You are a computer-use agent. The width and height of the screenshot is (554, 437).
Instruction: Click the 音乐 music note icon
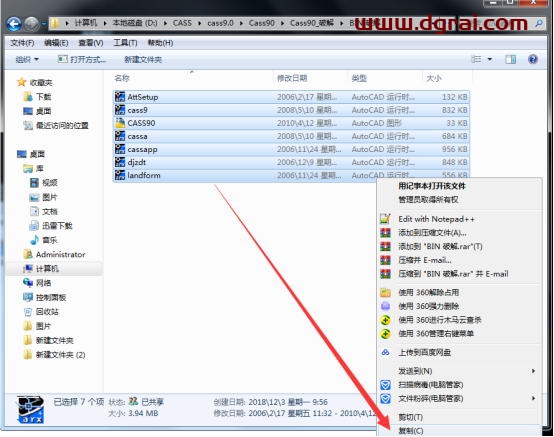coord(34,240)
